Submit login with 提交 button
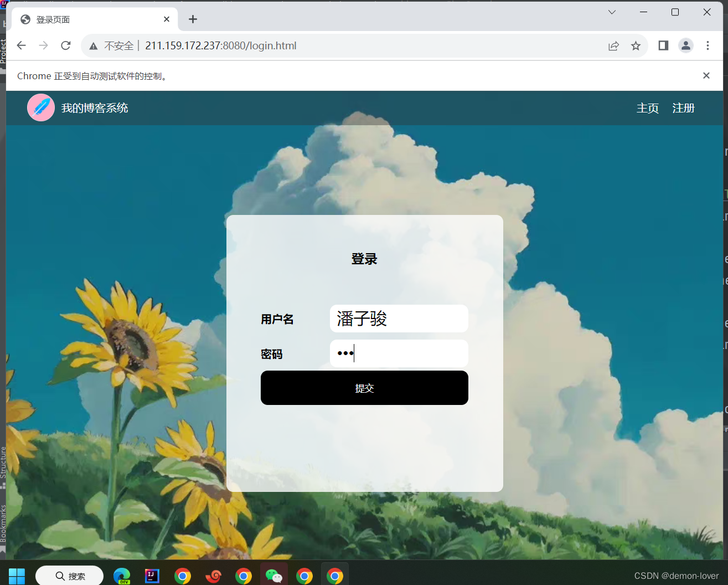The height and width of the screenshot is (585, 728). pyautogui.click(x=364, y=388)
